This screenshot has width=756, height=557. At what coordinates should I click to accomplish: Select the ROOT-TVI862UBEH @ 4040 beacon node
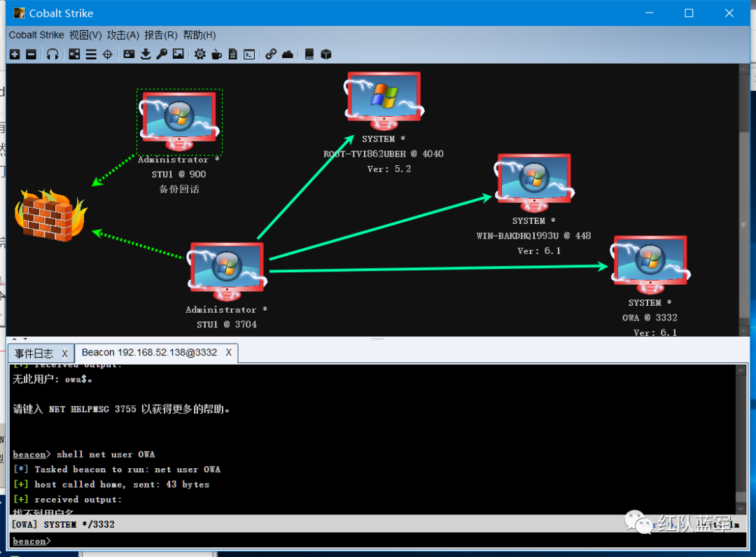384,101
